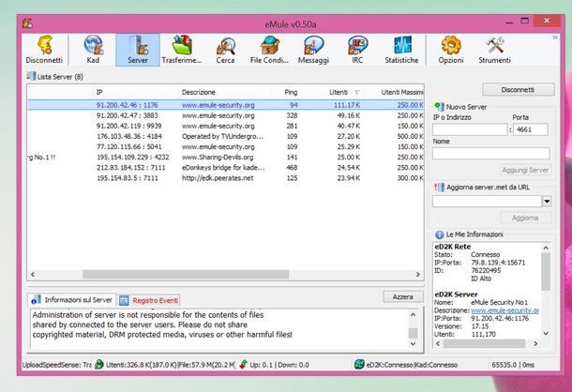Click the Disconnetti toolbar icon
The height and width of the screenshot is (392, 572).
pyautogui.click(x=44, y=50)
